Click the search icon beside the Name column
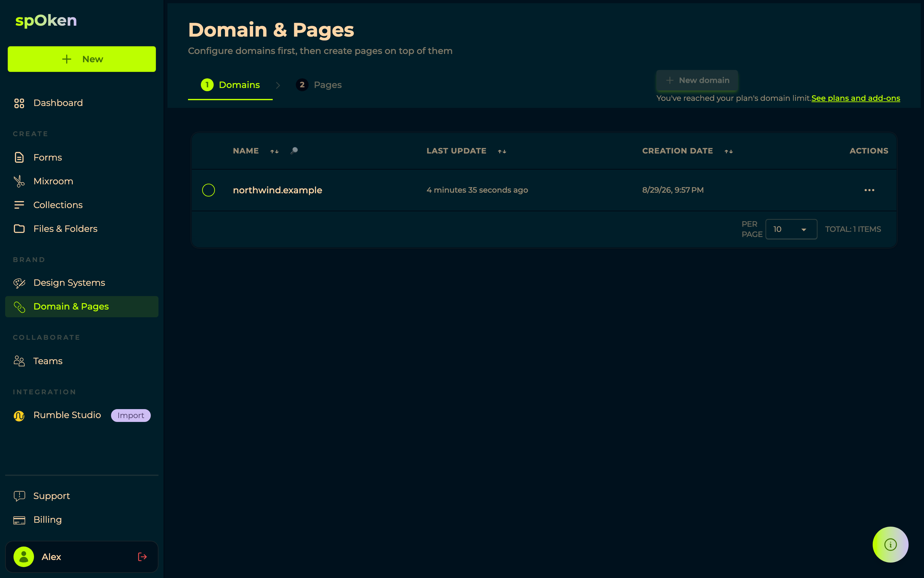This screenshot has width=924, height=578. (x=294, y=151)
